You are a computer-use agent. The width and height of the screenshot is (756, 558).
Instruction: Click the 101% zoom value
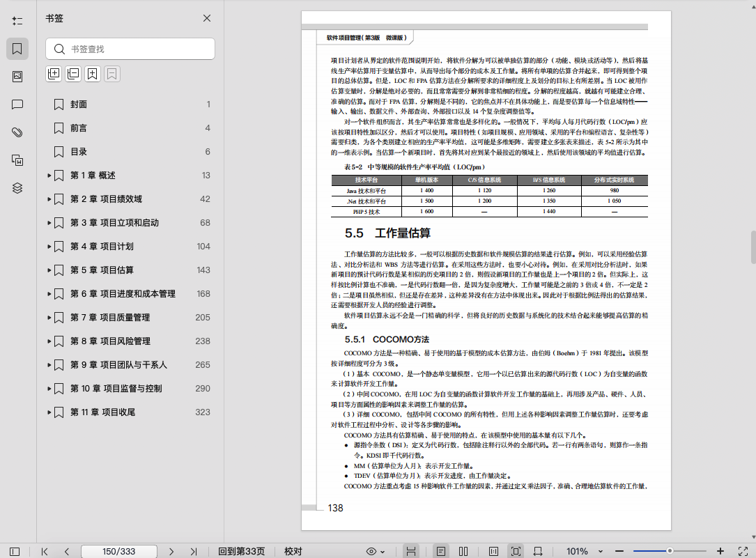pos(577,551)
